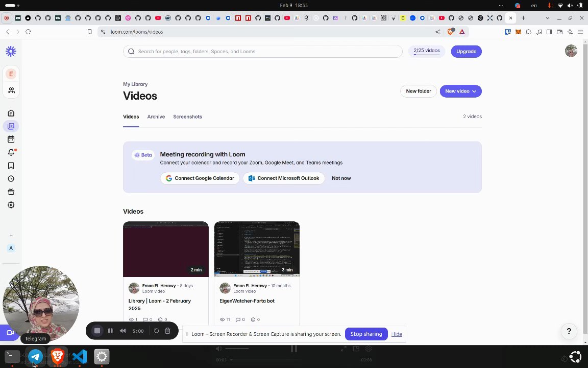Pause the Loom recording

coord(110,331)
